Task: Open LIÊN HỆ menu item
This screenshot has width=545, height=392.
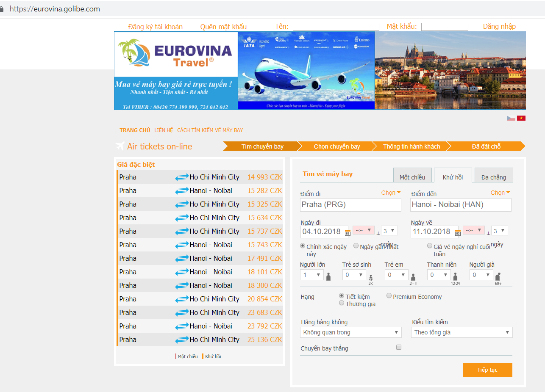Action: [164, 130]
